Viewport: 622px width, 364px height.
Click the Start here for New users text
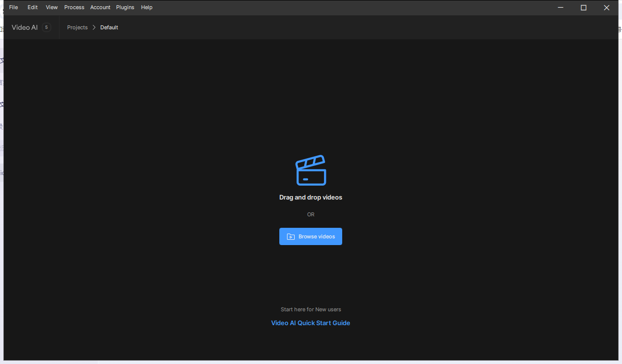pos(311,309)
